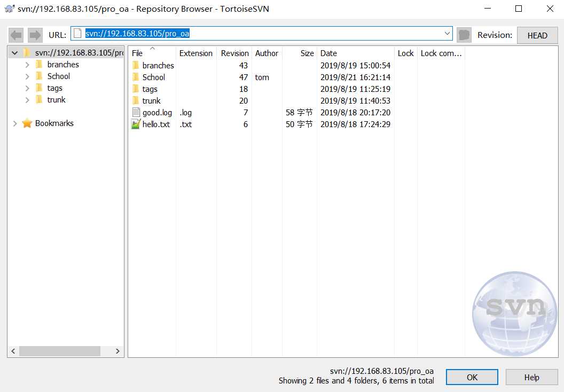Sort by the Revision column header

pyautogui.click(x=234, y=53)
